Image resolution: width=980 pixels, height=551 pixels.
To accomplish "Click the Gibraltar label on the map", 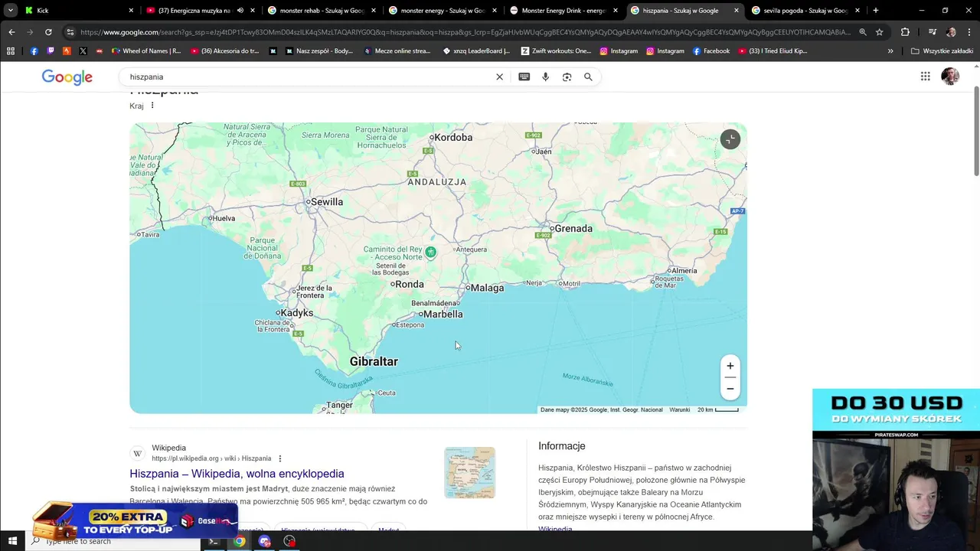I will (374, 361).
